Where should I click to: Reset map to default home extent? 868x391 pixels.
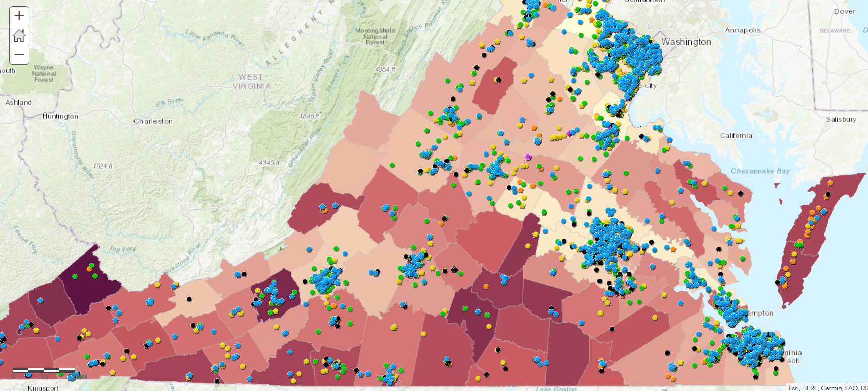pyautogui.click(x=19, y=35)
